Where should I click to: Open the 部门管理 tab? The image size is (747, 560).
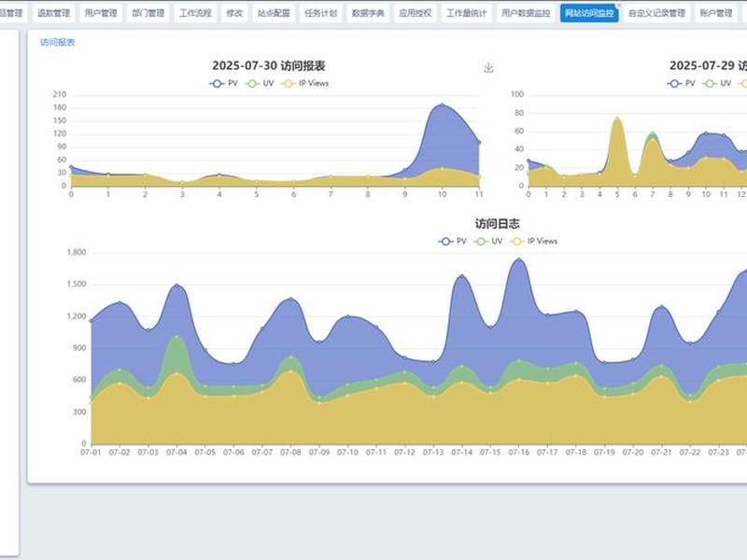coord(148,13)
